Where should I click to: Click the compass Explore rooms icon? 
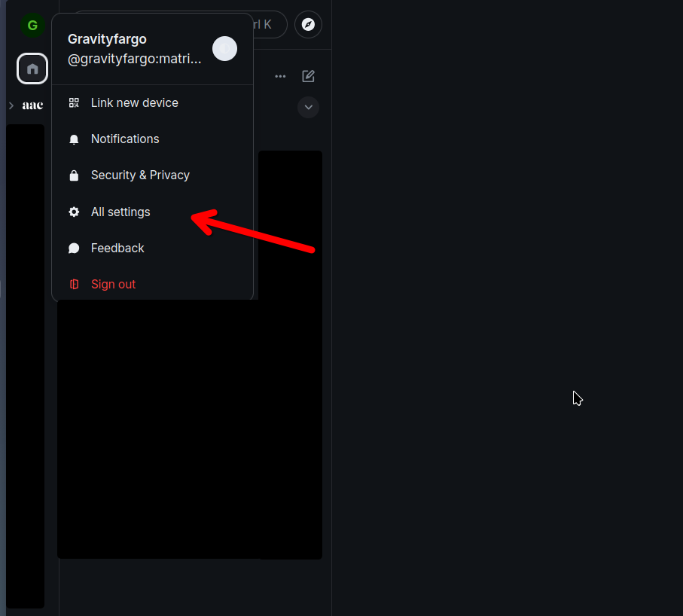pos(308,25)
